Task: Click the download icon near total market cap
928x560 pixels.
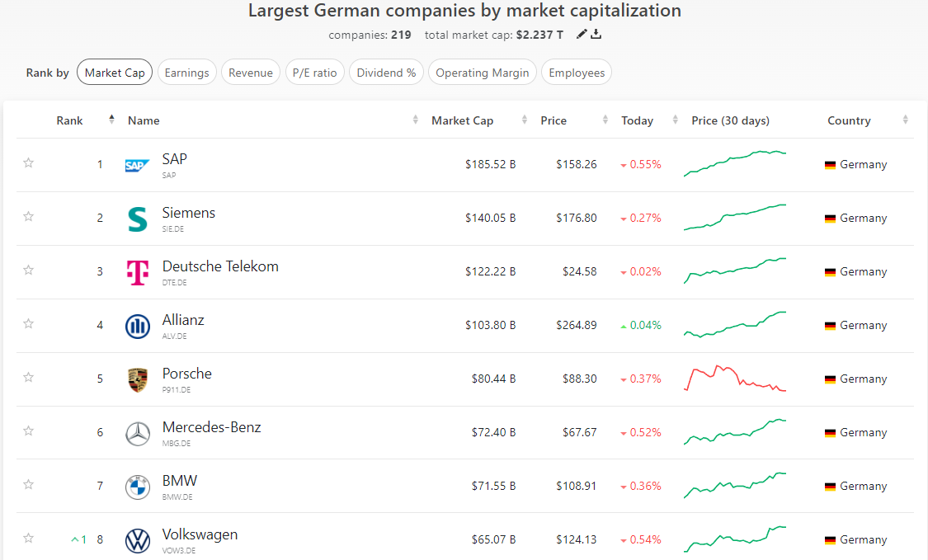Action: click(596, 35)
